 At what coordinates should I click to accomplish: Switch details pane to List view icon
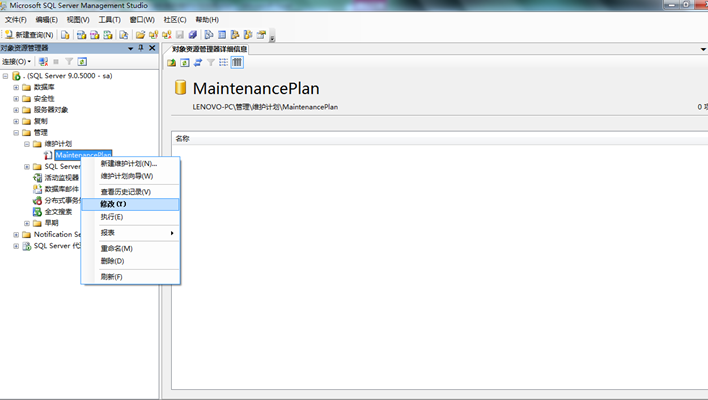(224, 63)
